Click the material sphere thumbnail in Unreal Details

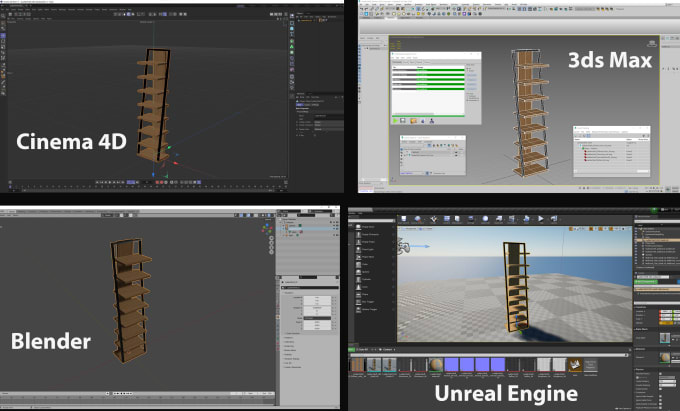664,358
